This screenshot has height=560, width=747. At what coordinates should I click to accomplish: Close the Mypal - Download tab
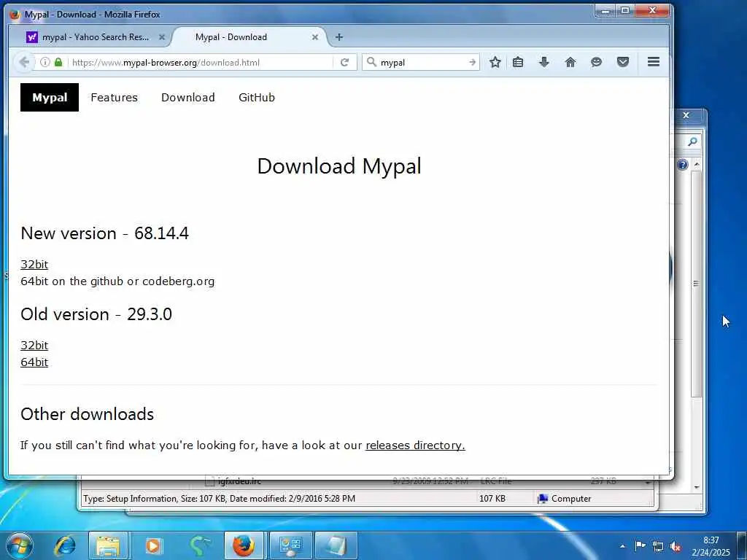[x=315, y=37]
